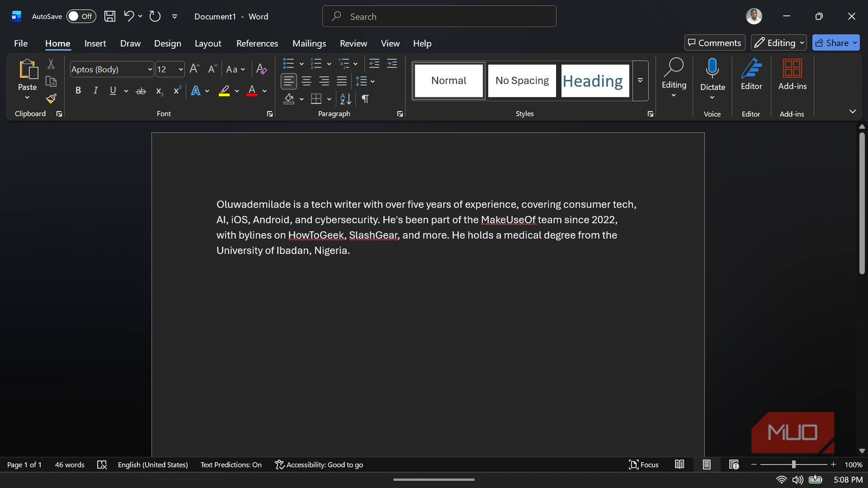Open the font color picker

264,90
